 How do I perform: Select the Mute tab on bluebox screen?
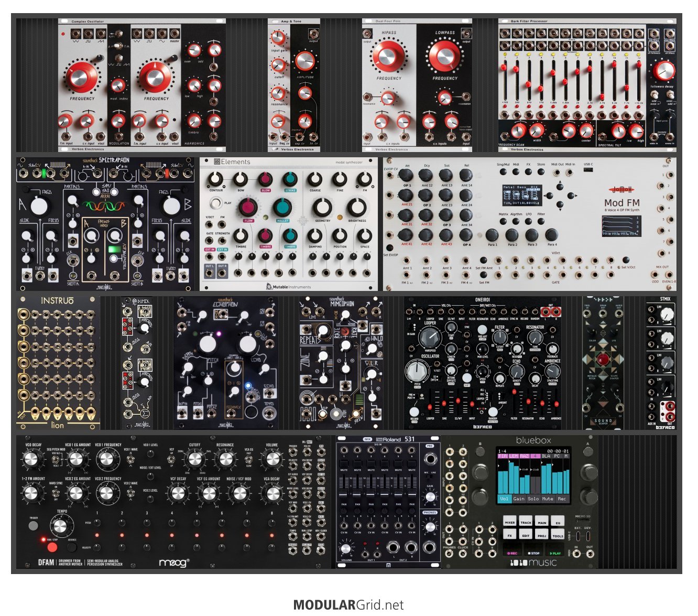(x=548, y=499)
